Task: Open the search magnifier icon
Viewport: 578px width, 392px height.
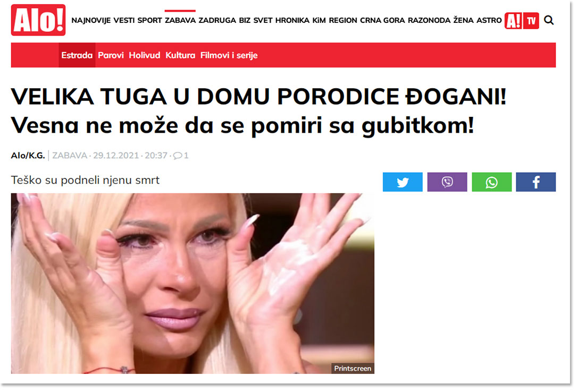Action: pyautogui.click(x=549, y=20)
